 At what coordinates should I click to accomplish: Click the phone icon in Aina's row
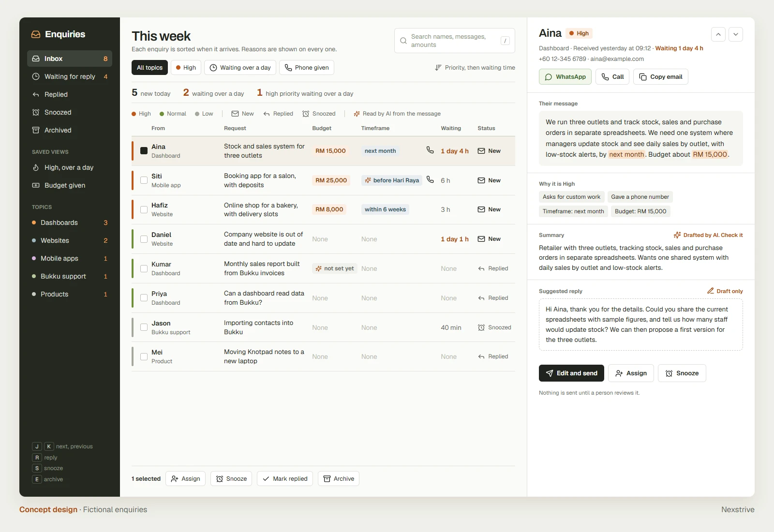tap(430, 150)
